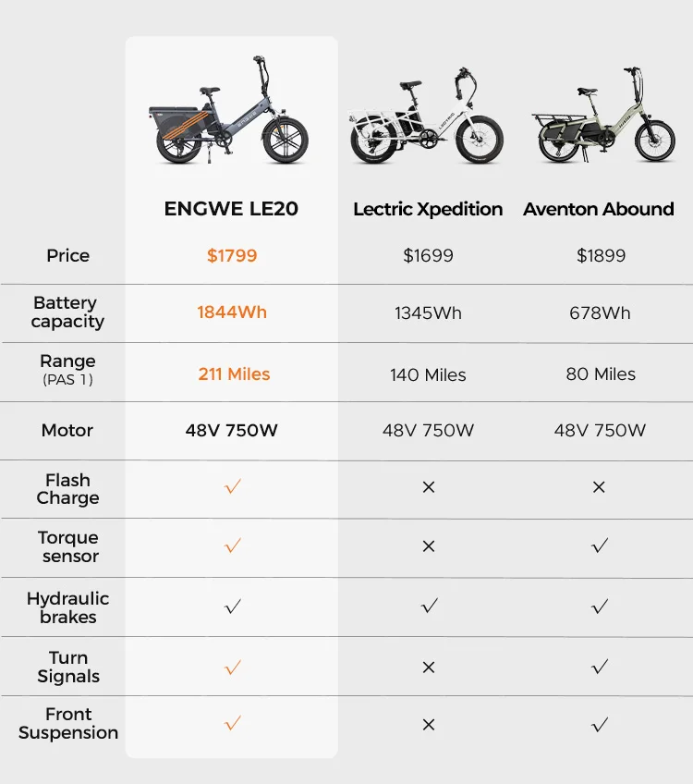Click Lectric Xpedition Flash Charge cross
This screenshot has width=693, height=784.
tap(428, 487)
